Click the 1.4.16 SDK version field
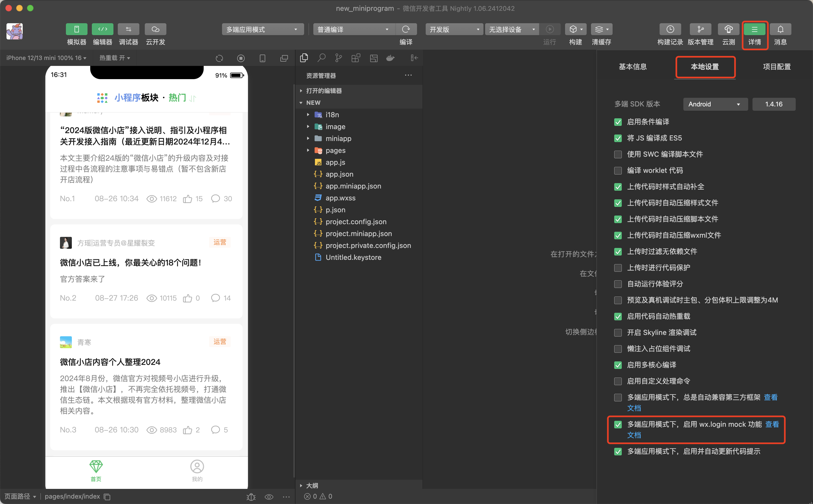Viewport: 813px width, 504px height. coord(774,104)
